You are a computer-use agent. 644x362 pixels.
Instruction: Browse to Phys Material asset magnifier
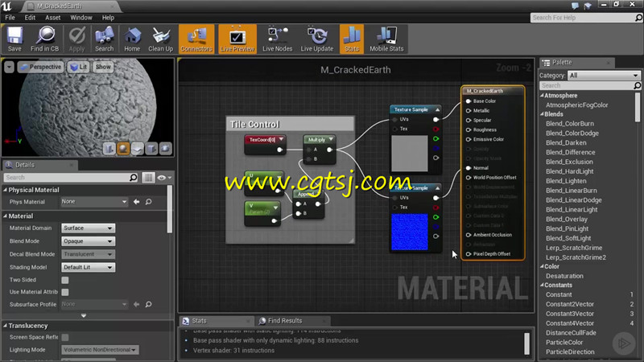[x=148, y=202]
